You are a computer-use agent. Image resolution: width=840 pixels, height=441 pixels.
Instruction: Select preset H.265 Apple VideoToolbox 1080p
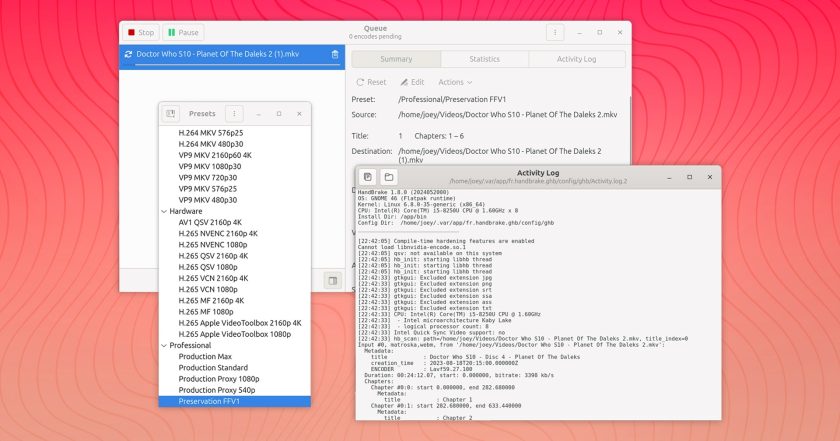(x=235, y=334)
